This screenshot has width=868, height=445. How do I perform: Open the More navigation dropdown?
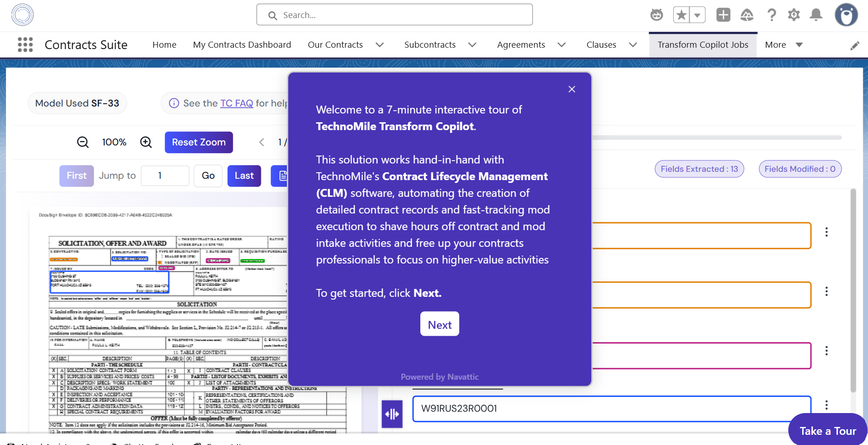click(x=784, y=45)
